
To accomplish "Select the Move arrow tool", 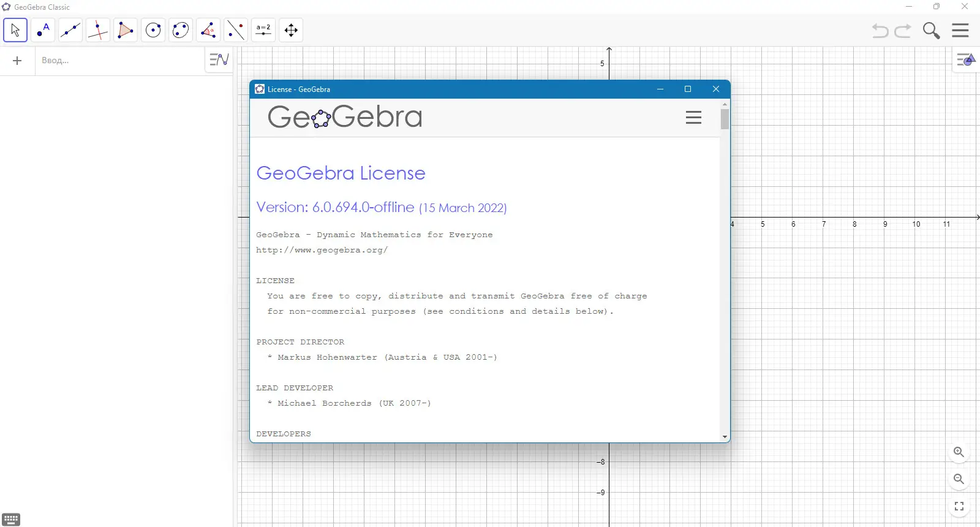I will (15, 30).
